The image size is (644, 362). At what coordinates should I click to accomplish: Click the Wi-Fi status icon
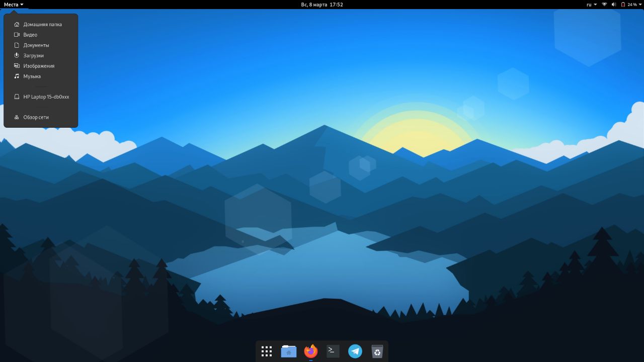tap(604, 5)
